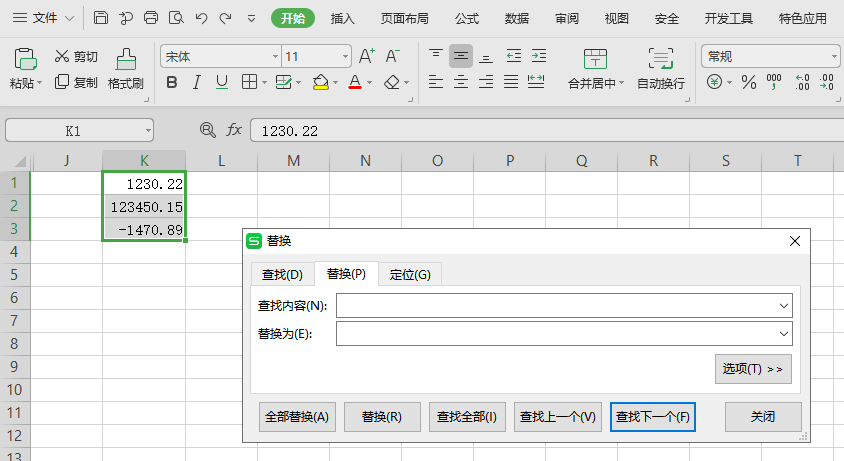Select the Format Painter (格式刷) tool

coord(126,69)
